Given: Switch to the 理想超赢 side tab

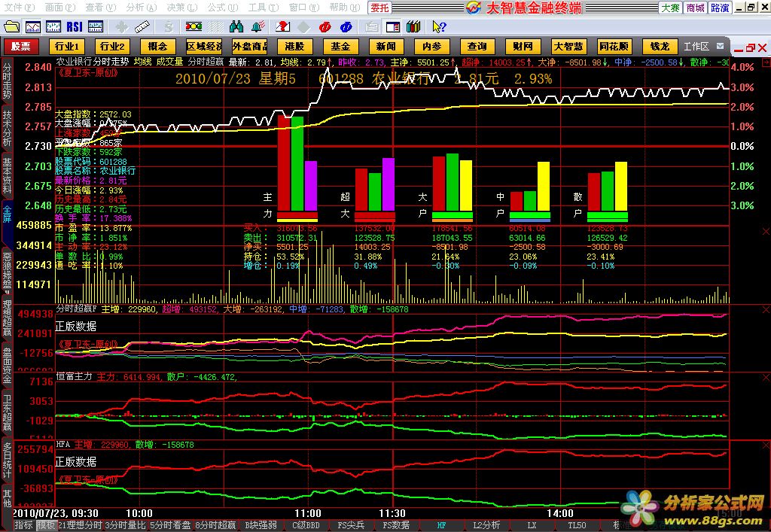Looking at the screenshot, I should [x=7, y=318].
